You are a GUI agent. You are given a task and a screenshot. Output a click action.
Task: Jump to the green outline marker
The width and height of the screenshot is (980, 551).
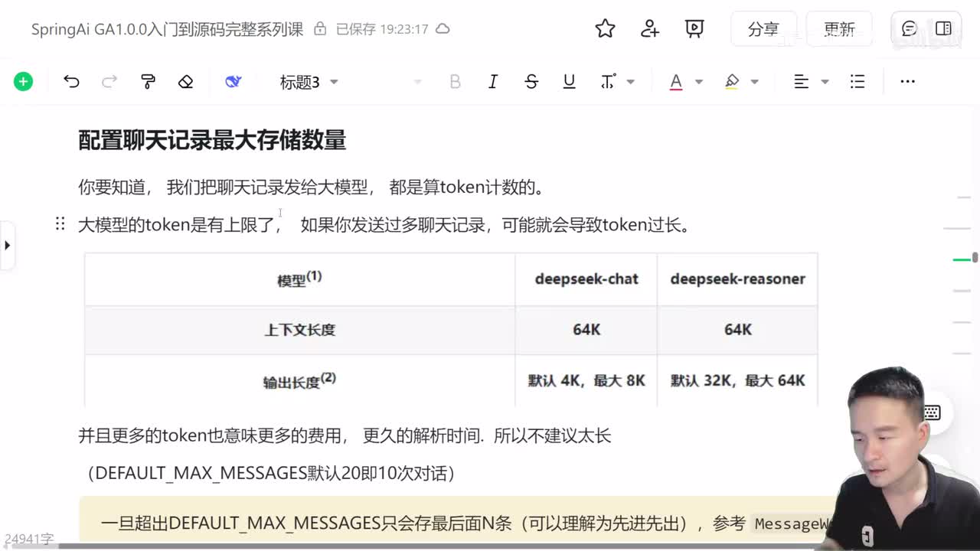(962, 260)
